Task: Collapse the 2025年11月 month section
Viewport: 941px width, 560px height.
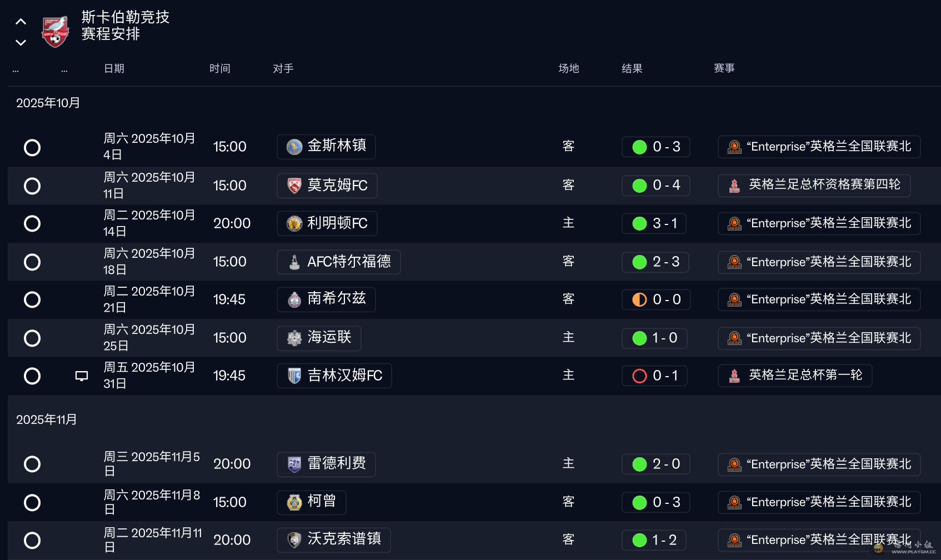Action: pyautogui.click(x=47, y=419)
